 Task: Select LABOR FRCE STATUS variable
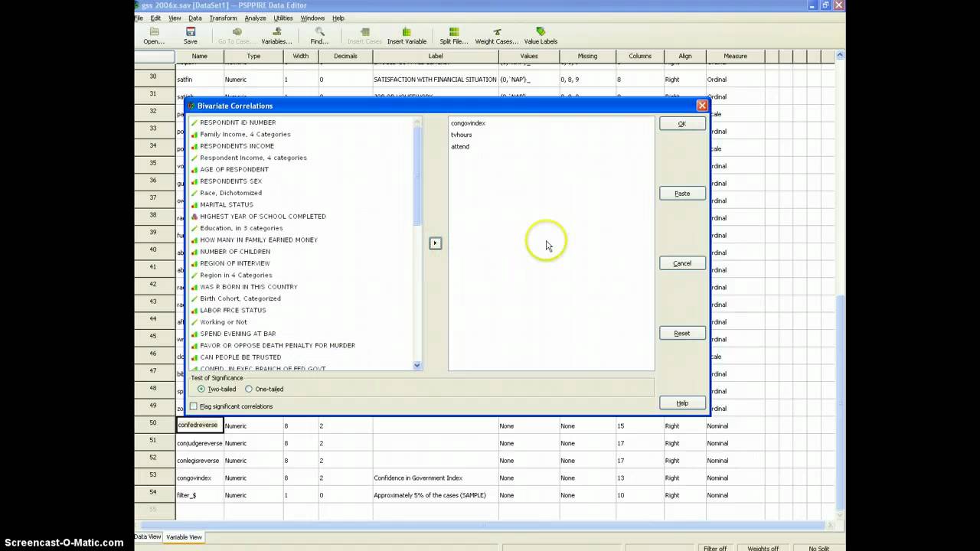pyautogui.click(x=233, y=311)
